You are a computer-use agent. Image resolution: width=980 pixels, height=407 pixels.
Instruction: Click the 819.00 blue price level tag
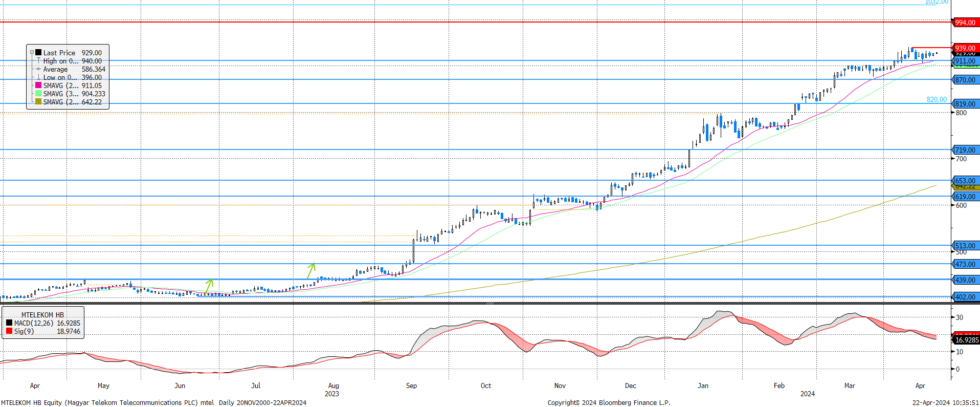(966, 104)
